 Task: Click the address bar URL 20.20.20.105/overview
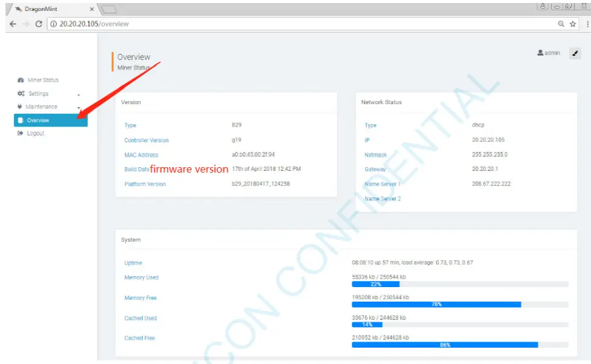pos(94,24)
